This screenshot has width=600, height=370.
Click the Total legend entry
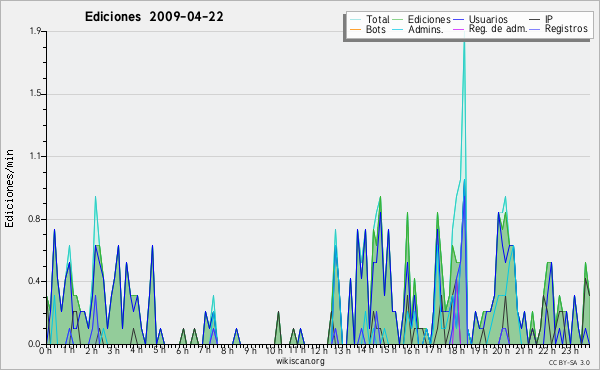(370, 19)
